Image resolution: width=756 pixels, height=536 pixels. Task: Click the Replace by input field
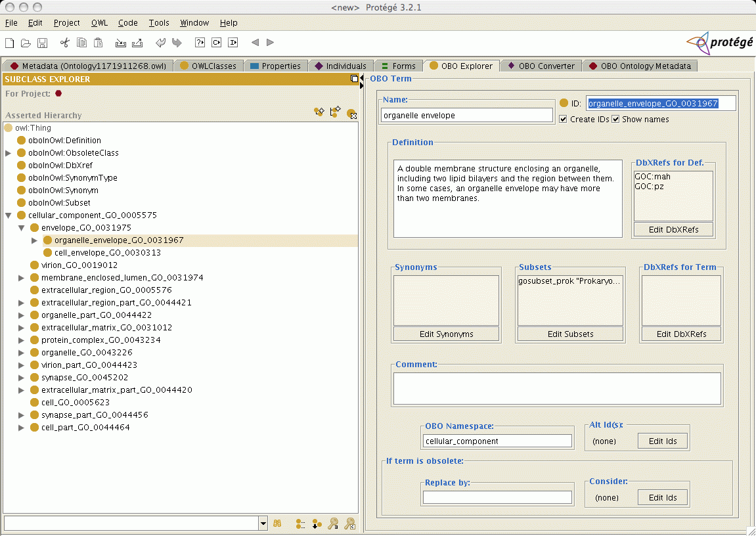(x=497, y=497)
